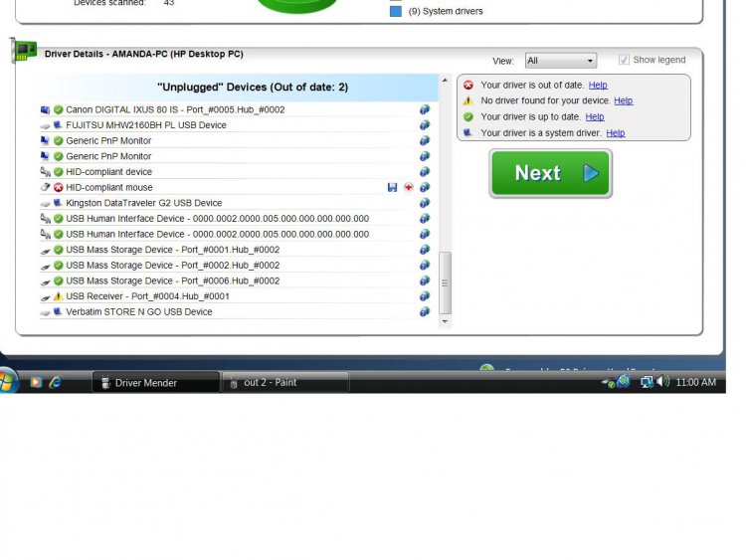Launch Internet Explorer from quick launch
This screenshot has width=746, height=560.
point(56,382)
